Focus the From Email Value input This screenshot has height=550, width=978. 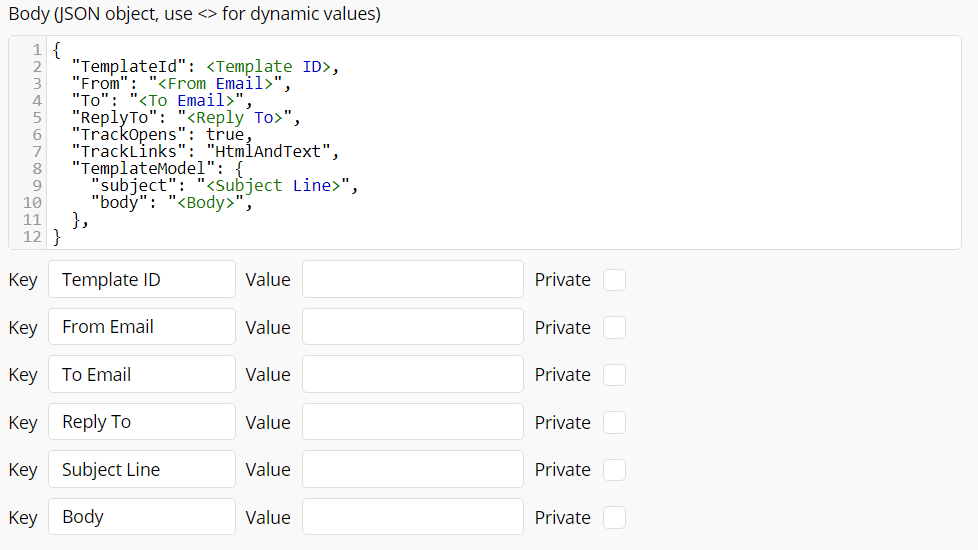tap(412, 327)
